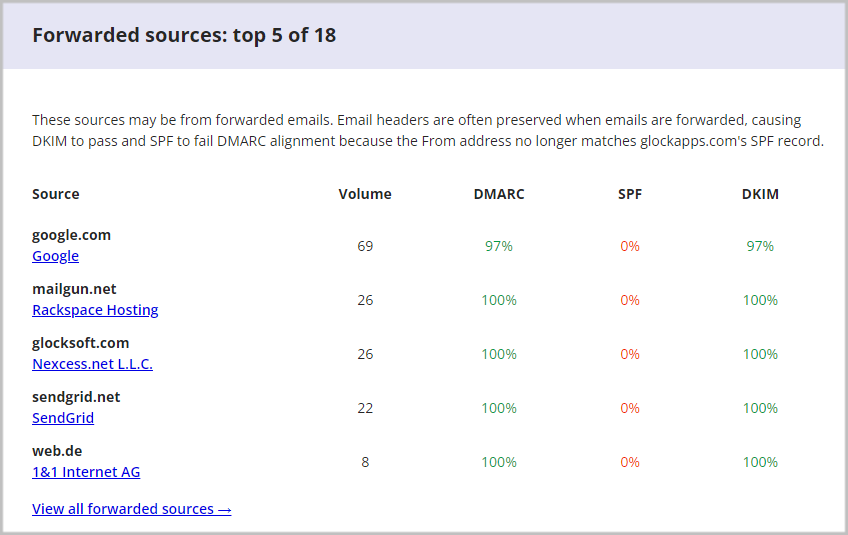Image resolution: width=848 pixels, height=535 pixels.
Task: Click the Forwarded sources panel heading
Action: point(184,36)
